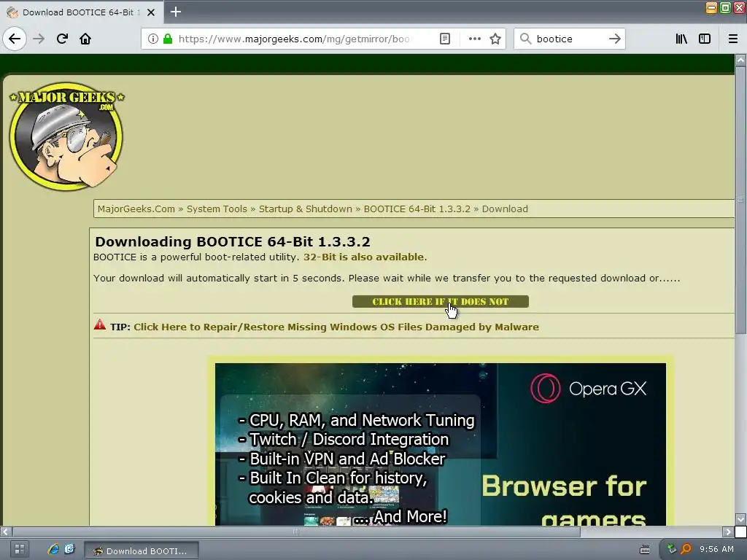This screenshot has width=747, height=560.
Task: Click the vertical scrollbar thumb
Action: pyautogui.click(x=740, y=200)
